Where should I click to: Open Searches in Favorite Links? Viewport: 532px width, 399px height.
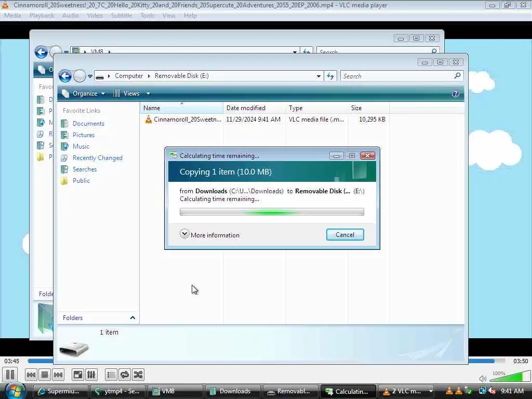click(85, 169)
